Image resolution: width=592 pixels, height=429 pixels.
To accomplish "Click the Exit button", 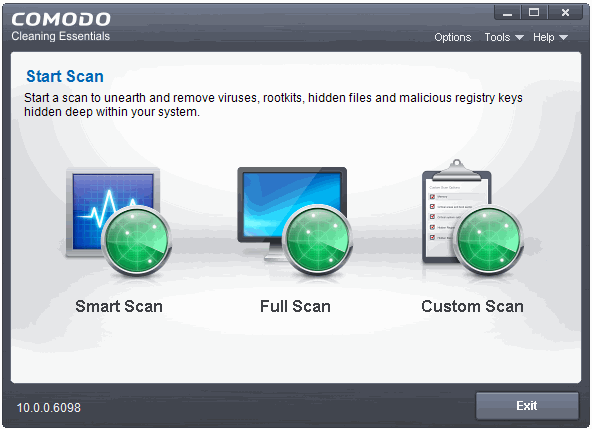I will pos(527,406).
